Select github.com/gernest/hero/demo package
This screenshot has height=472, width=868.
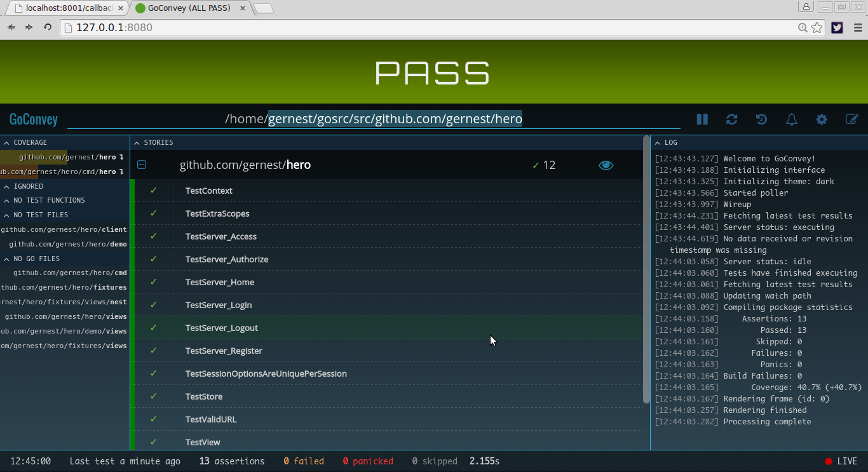pyautogui.click(x=68, y=245)
